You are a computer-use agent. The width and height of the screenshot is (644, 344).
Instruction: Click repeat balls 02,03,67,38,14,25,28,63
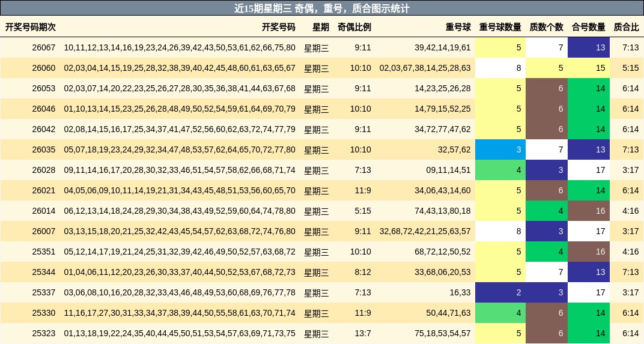coord(425,68)
